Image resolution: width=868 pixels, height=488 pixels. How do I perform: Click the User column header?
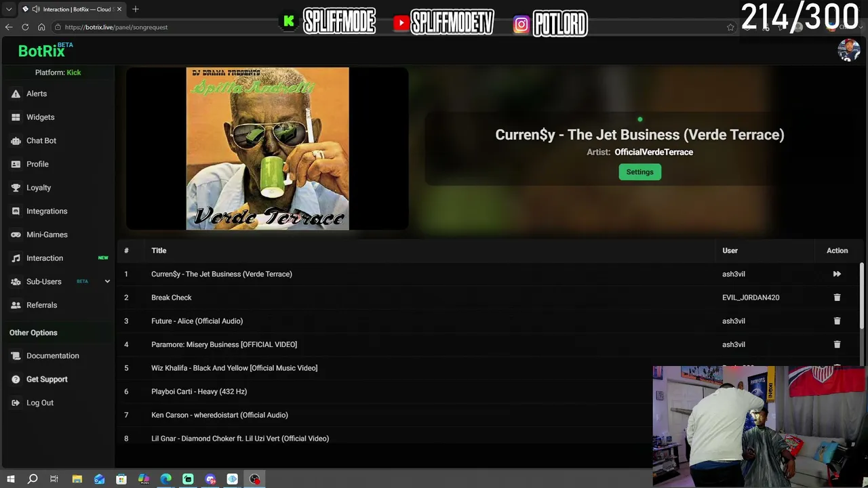coord(730,251)
